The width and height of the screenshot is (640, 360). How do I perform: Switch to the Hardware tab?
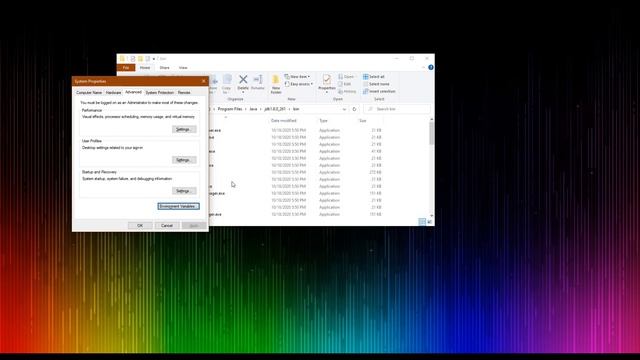113,93
